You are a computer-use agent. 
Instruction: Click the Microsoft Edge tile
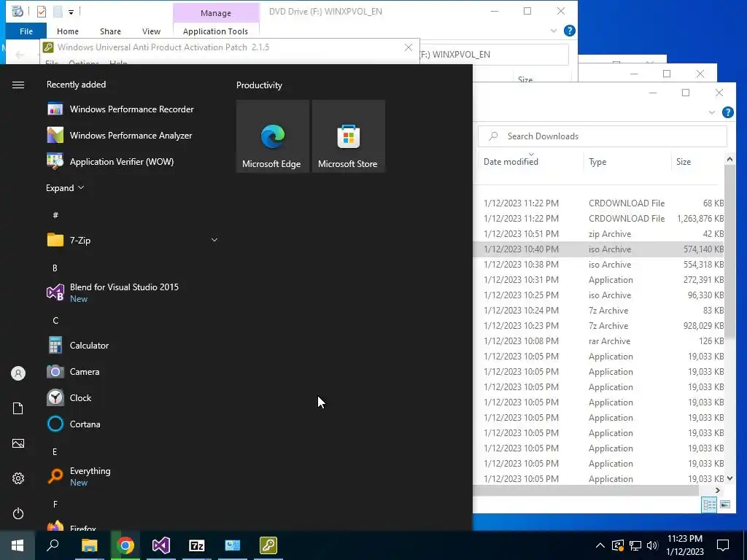tap(273, 136)
